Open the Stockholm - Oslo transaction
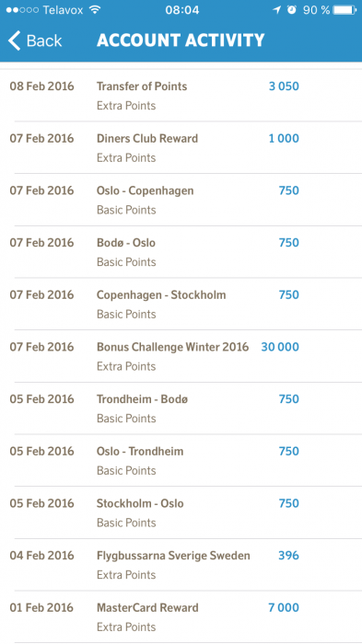The image size is (362, 644). (181, 512)
